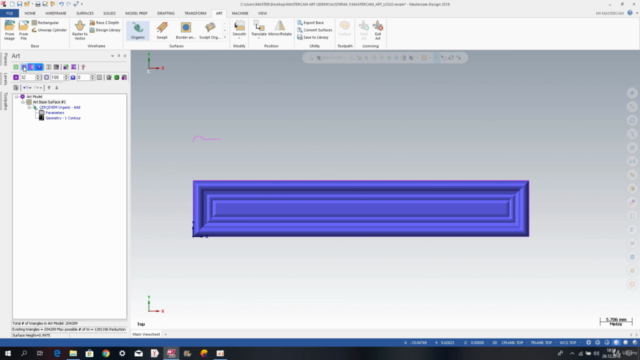
Task: Open Google Chrome from taskbar
Action: (x=106, y=353)
